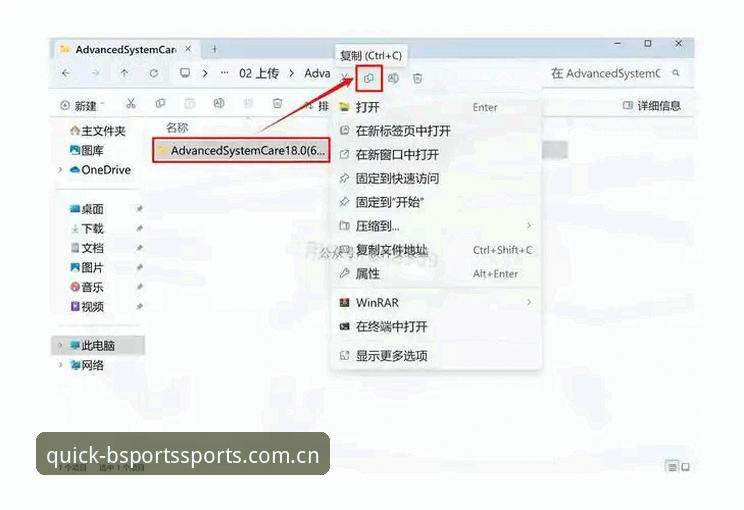Screen dimensions: 744x510
Task: Open the 新建 dropdown
Action: point(82,105)
